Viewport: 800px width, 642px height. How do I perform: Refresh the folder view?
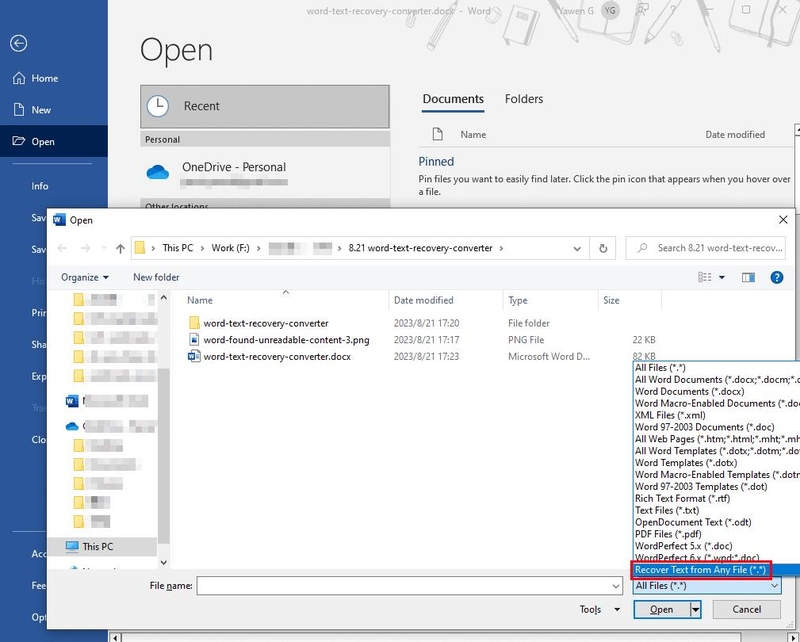[x=603, y=249]
